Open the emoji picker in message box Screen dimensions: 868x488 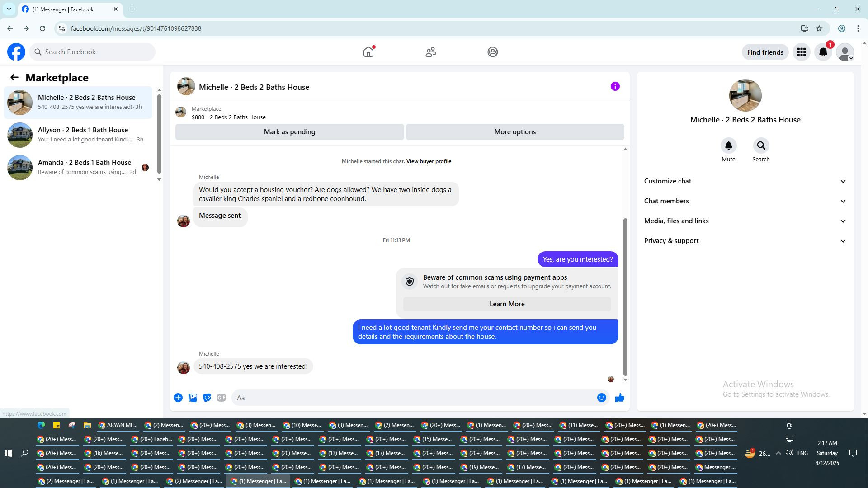602,398
